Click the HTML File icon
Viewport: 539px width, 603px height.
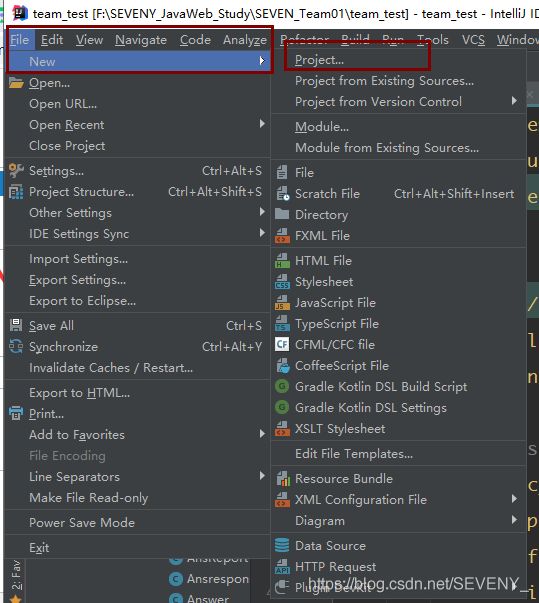(x=282, y=260)
